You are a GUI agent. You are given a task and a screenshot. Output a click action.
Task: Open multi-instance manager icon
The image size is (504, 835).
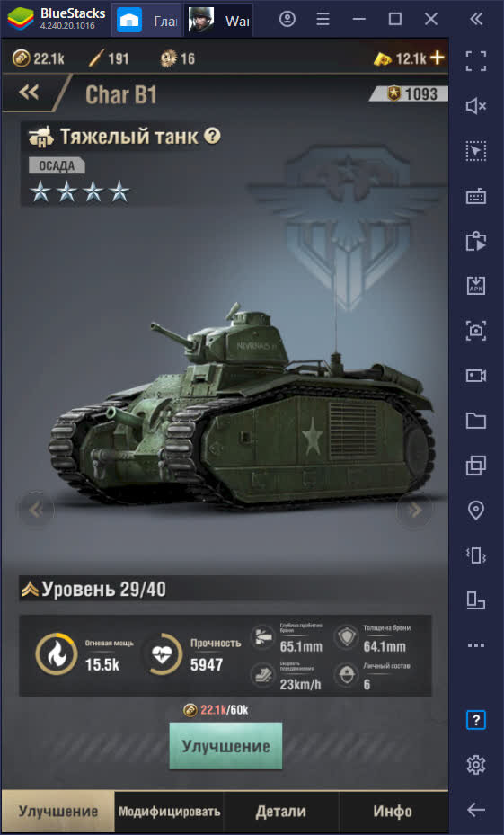(x=476, y=466)
